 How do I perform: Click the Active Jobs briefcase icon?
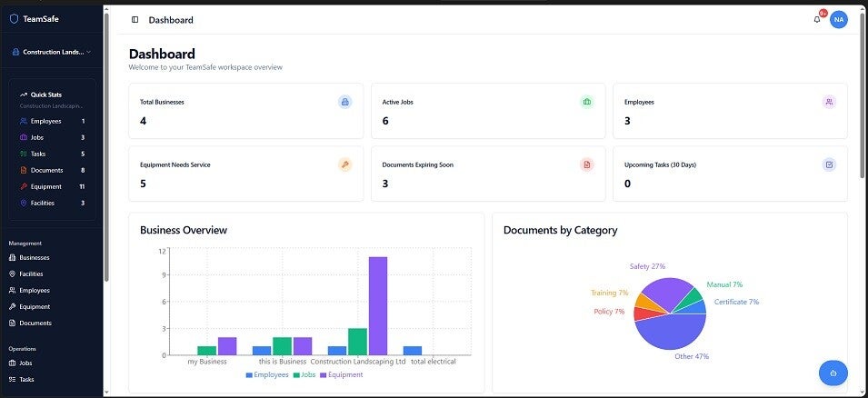pyautogui.click(x=587, y=102)
